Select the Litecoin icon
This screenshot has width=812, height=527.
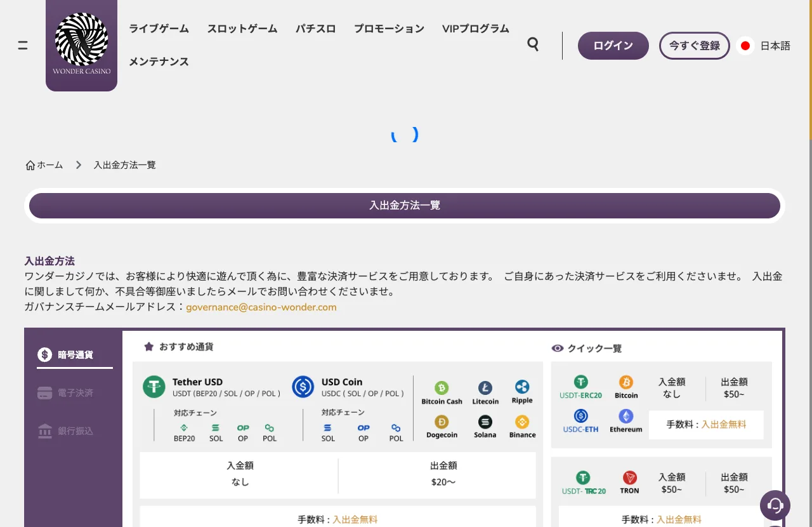pyautogui.click(x=485, y=388)
